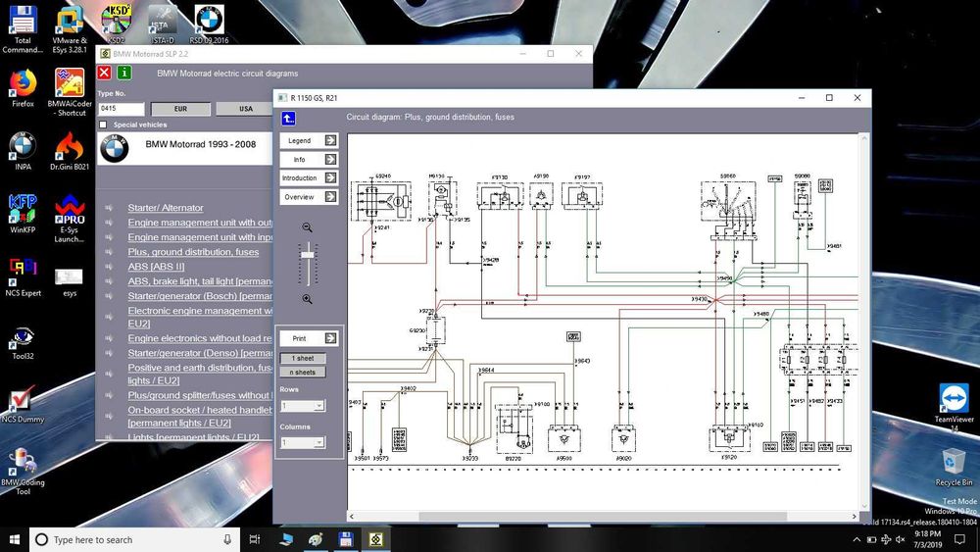This screenshot has height=552, width=980.
Task: Click the Overview button
Action: pyautogui.click(x=309, y=197)
